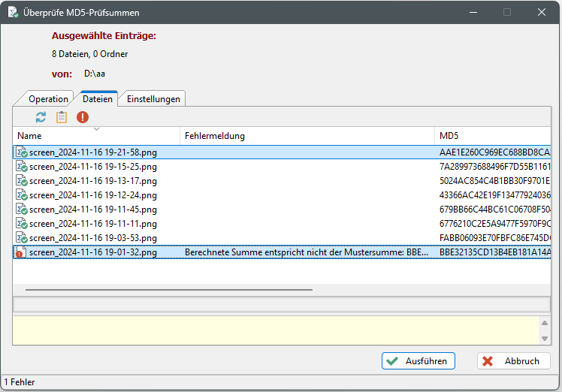Select the Dateien tab
This screenshot has width=562, height=392.
(98, 99)
